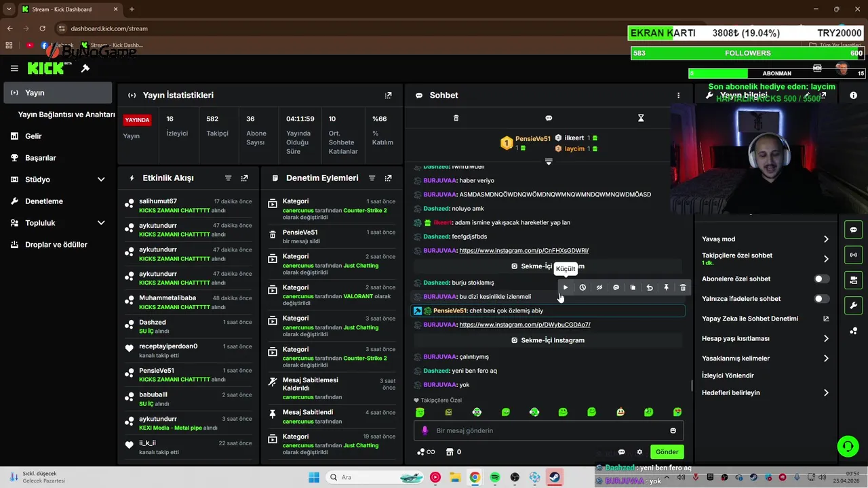
Task: Open Spotify from the taskbar
Action: click(x=494, y=477)
